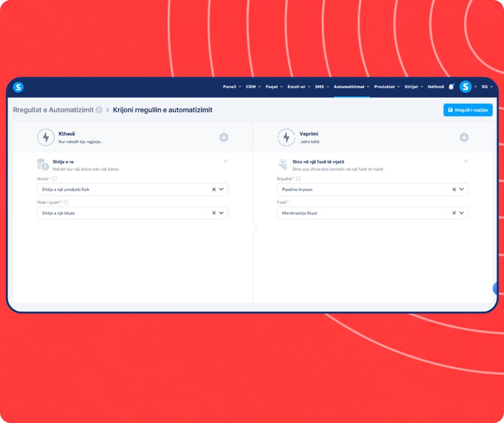504x423 pixels.
Task: Click the Fazë field showing Marrëveshja fituar
Action: pyautogui.click(x=373, y=213)
